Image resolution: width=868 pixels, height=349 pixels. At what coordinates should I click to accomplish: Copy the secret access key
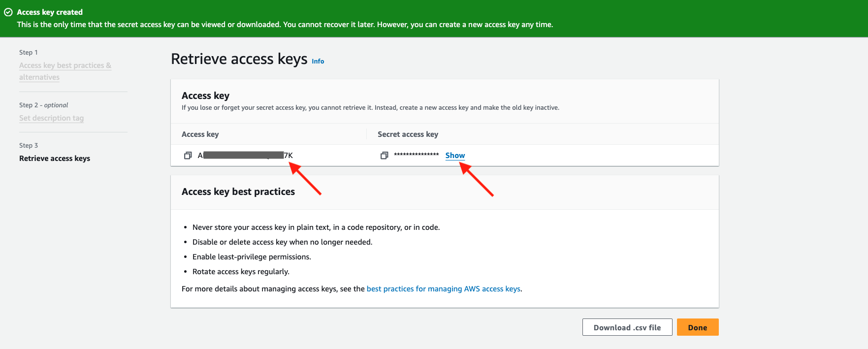(384, 156)
